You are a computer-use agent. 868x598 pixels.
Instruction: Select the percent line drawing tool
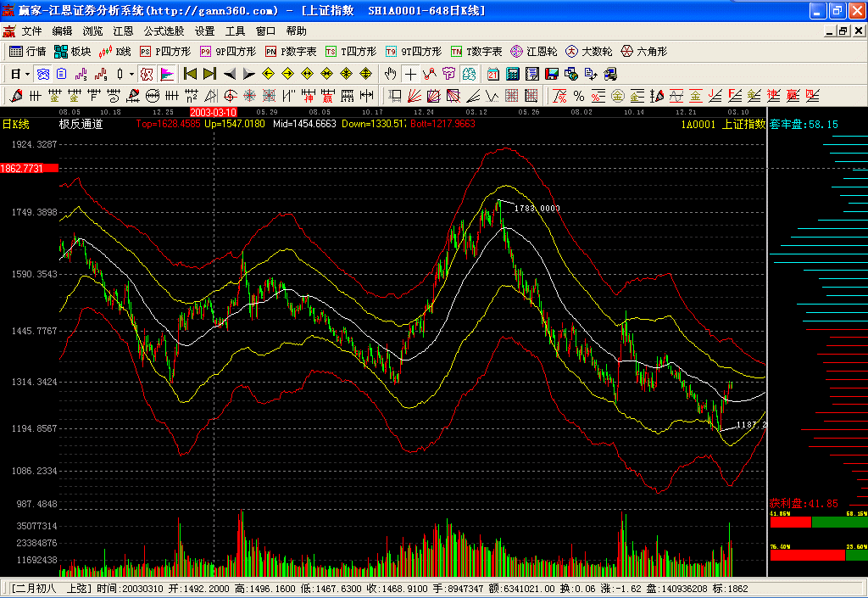point(578,95)
